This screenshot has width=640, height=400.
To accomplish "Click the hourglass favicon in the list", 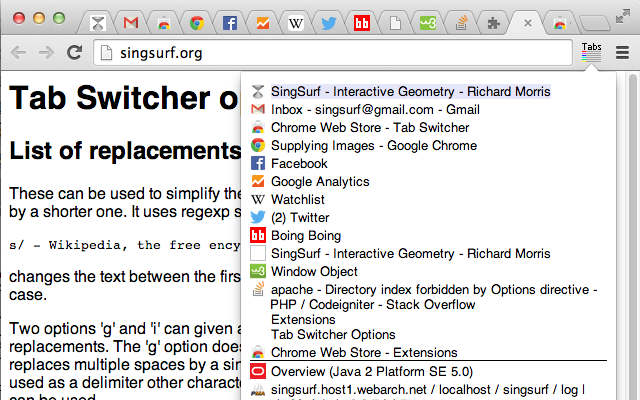I will (258, 91).
